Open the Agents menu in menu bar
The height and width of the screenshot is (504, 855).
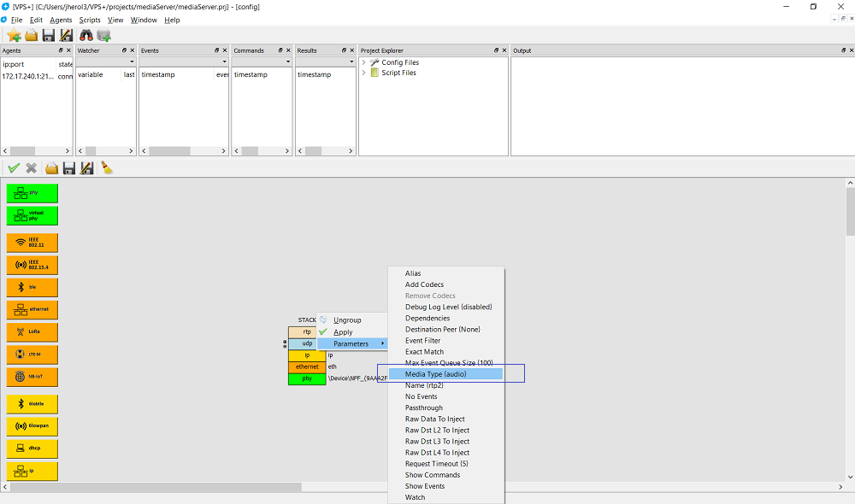pos(61,20)
